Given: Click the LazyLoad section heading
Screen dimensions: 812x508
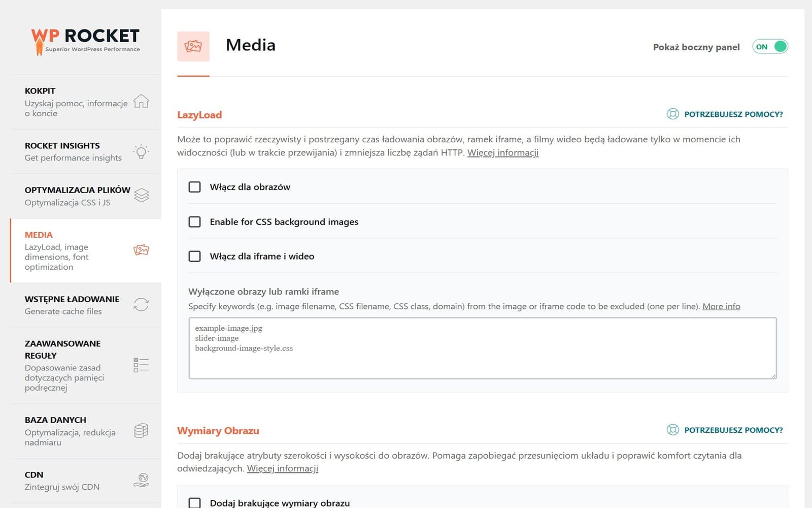Looking at the screenshot, I should 199,115.
